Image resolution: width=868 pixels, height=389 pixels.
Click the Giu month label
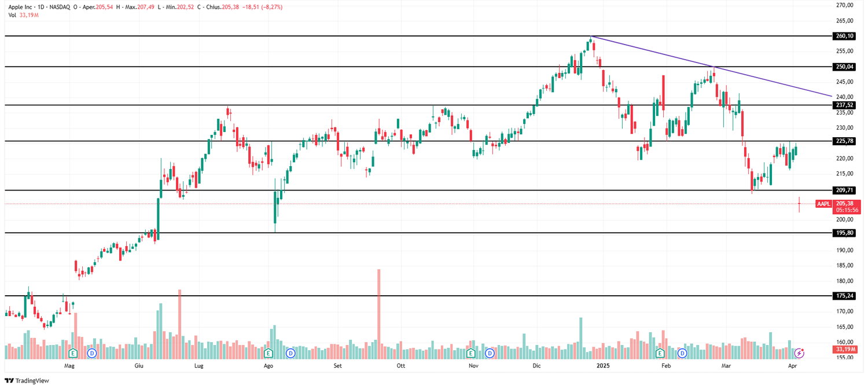tap(139, 366)
